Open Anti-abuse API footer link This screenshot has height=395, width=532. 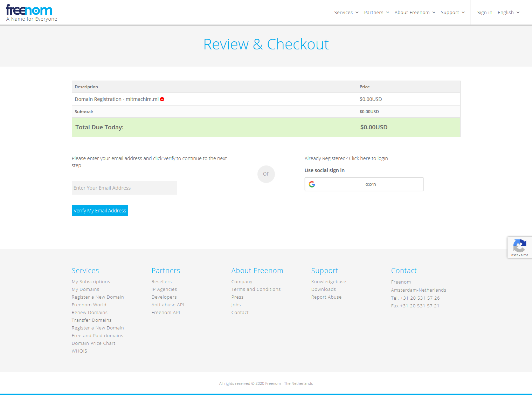[168, 305]
